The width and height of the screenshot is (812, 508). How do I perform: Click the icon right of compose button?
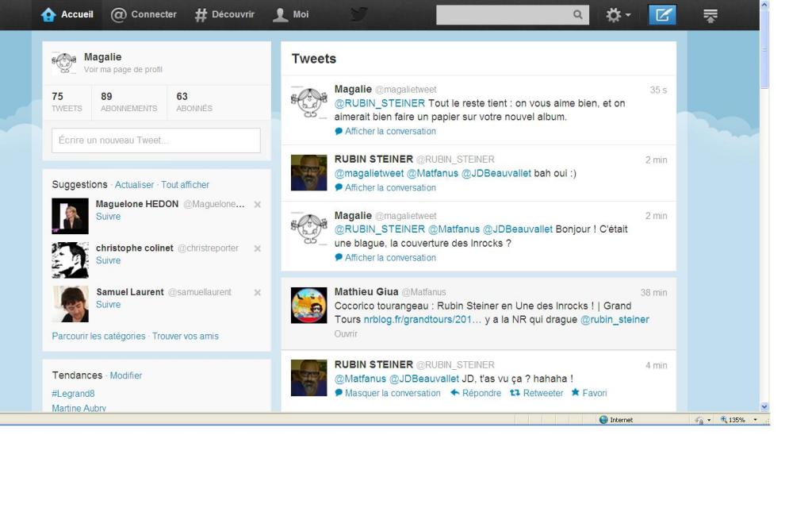[710, 15]
